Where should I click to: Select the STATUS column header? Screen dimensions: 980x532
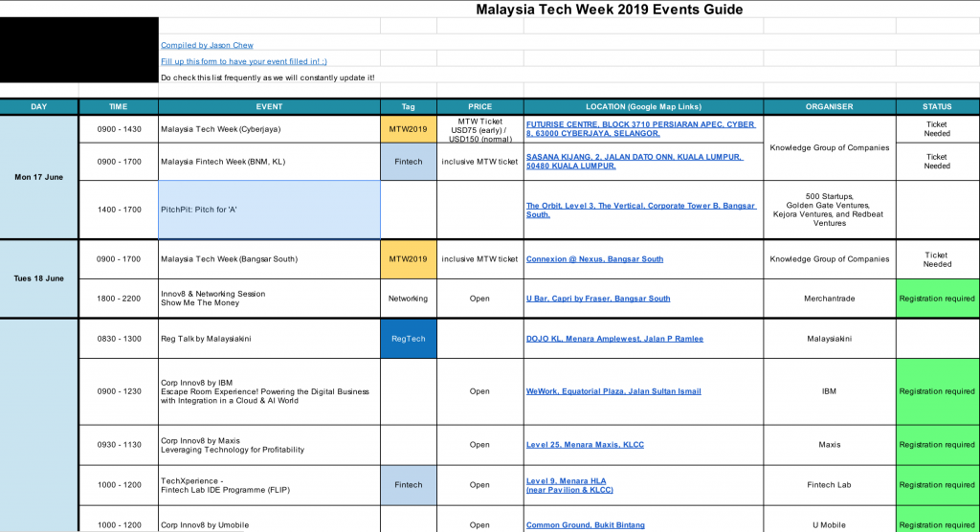pos(938,107)
